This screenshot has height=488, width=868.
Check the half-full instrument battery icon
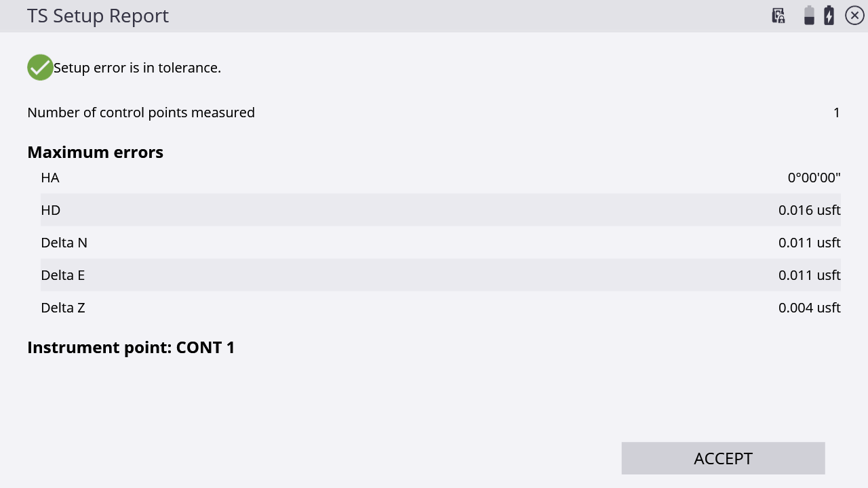pos(809,16)
